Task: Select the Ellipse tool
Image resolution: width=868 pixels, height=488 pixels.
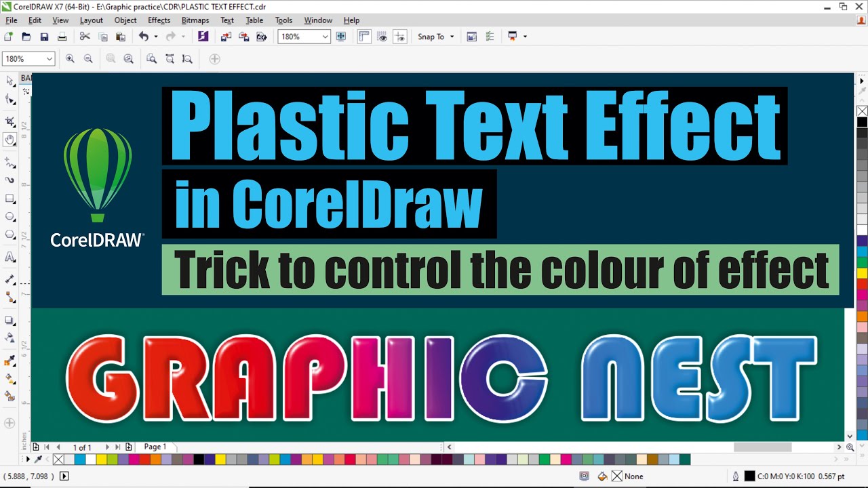Action: pos(10,217)
